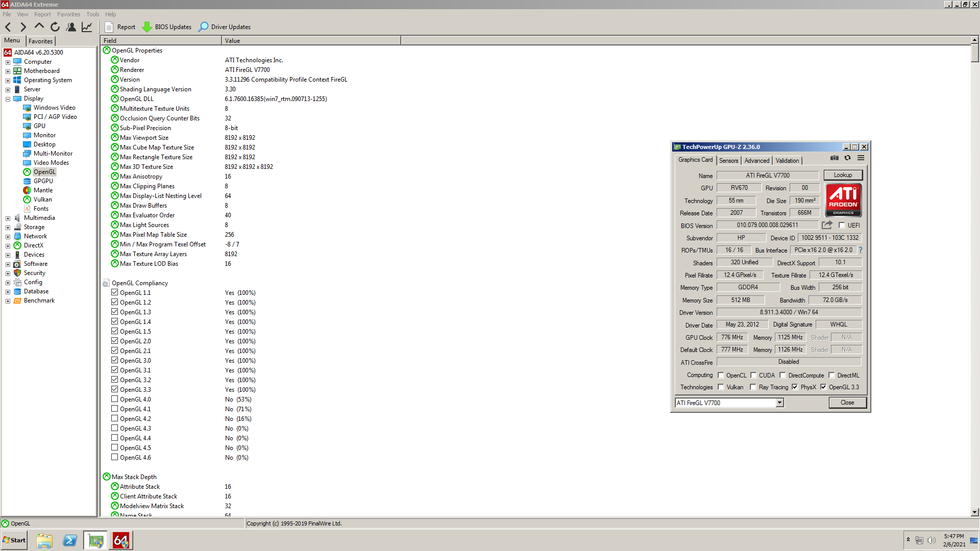Open the View menu
This screenshot has height=551, width=980.
tap(22, 14)
